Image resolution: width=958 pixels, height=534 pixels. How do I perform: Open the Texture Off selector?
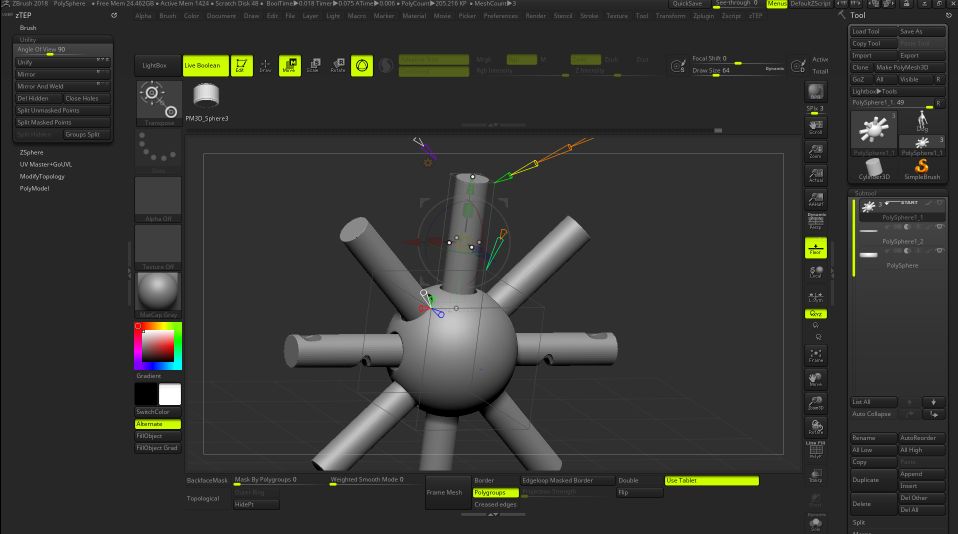pyautogui.click(x=158, y=247)
